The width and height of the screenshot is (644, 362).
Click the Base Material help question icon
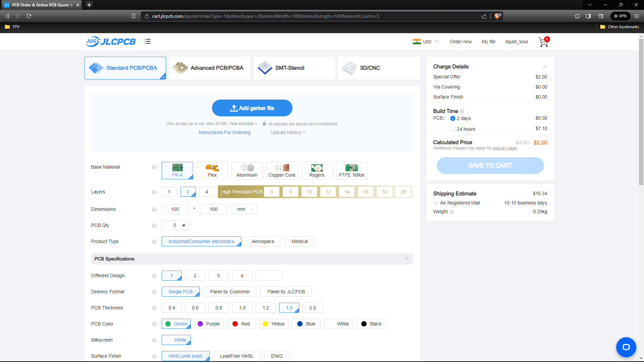(x=154, y=167)
